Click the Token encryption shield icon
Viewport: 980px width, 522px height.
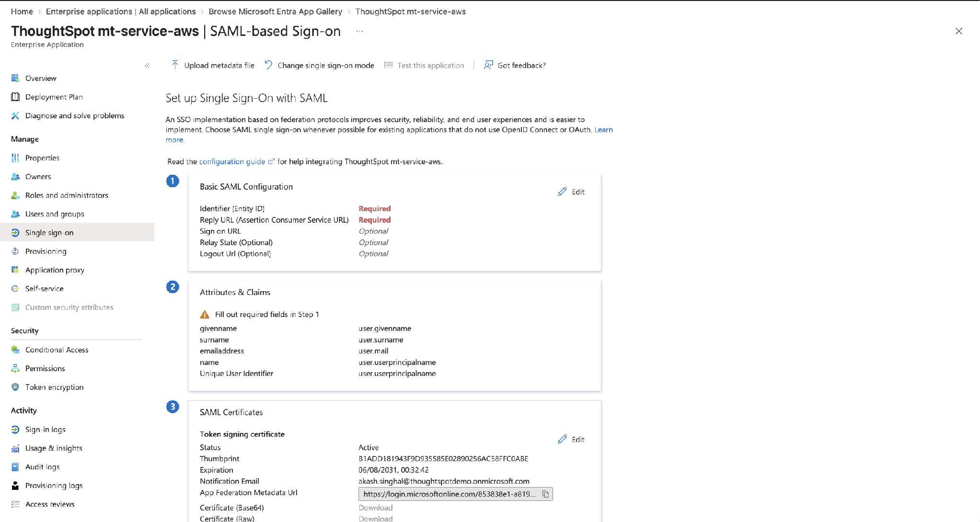coord(15,387)
